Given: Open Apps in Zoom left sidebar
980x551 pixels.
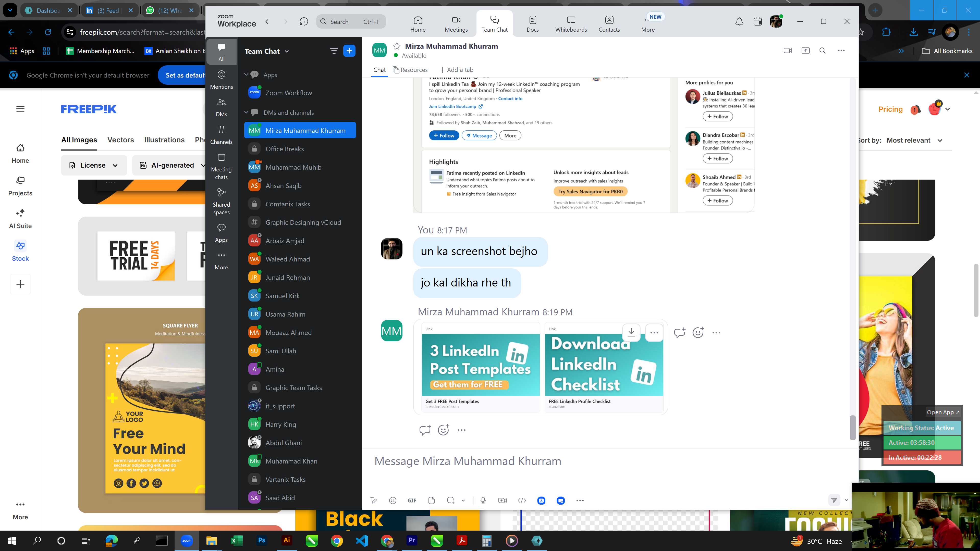Looking at the screenshot, I should (x=222, y=233).
